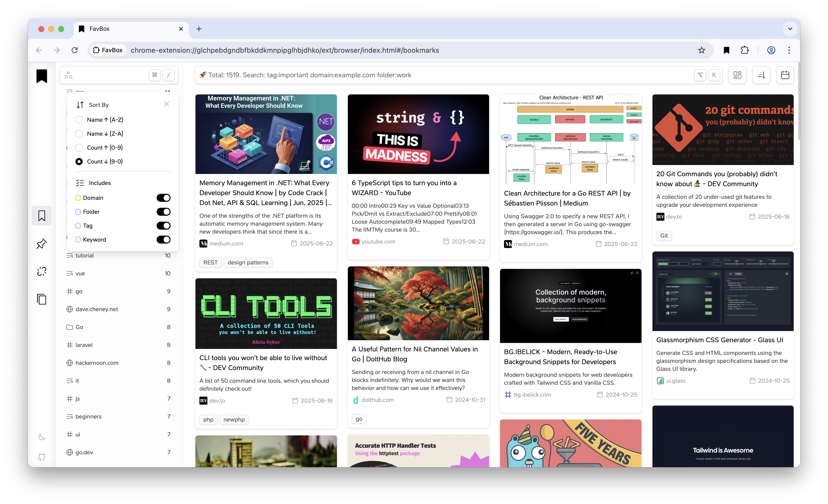
Task: Disable the Folder includes toggle
Action: pyautogui.click(x=164, y=211)
